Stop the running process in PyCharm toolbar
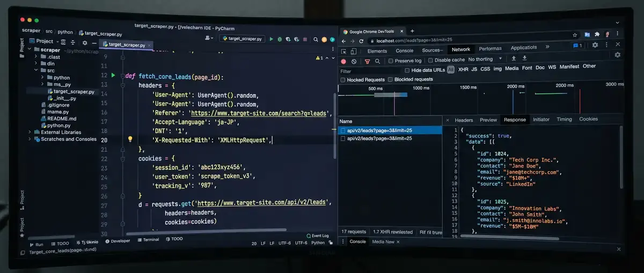The image size is (644, 273). tap(305, 39)
